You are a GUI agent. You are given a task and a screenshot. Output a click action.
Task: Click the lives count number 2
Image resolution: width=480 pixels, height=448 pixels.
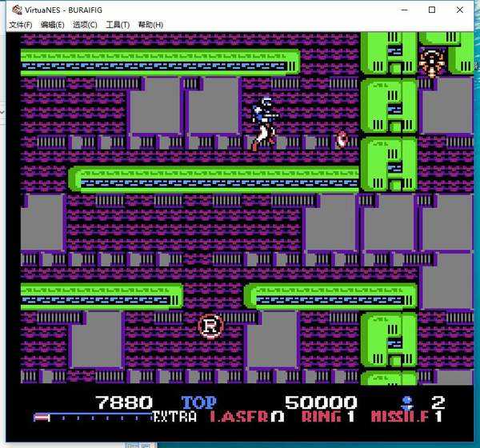coord(438,402)
